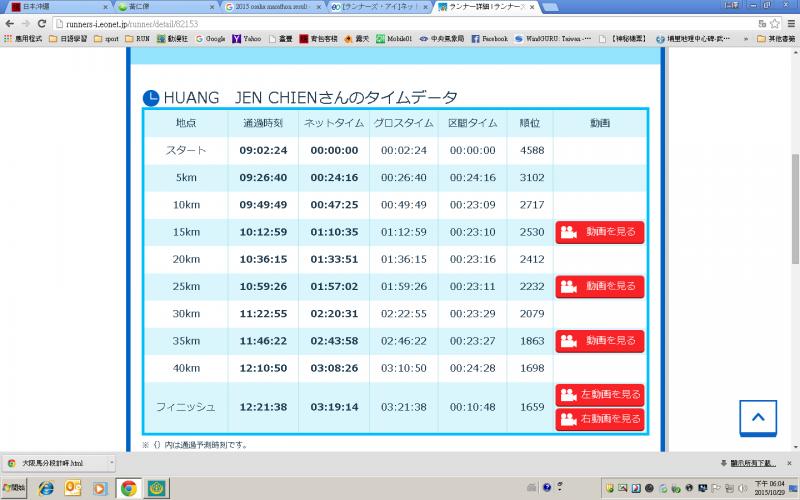Screen dimensions: 800x500
Task: Click the スタート row label
Action: [186, 151]
